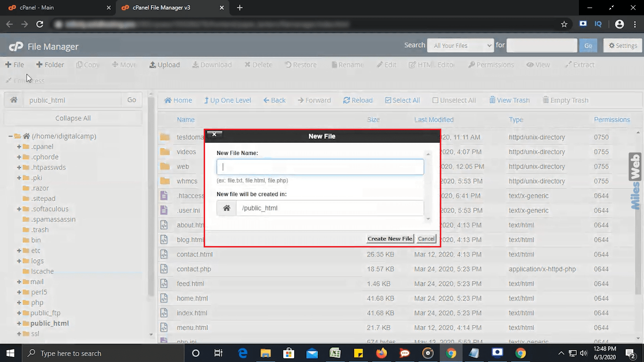Click the Copy toolbar item
The image size is (644, 362).
(x=88, y=65)
